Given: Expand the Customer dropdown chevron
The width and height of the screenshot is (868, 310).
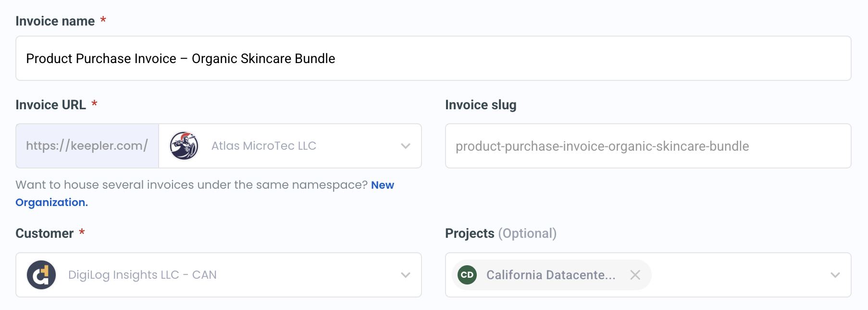Looking at the screenshot, I should tap(406, 275).
